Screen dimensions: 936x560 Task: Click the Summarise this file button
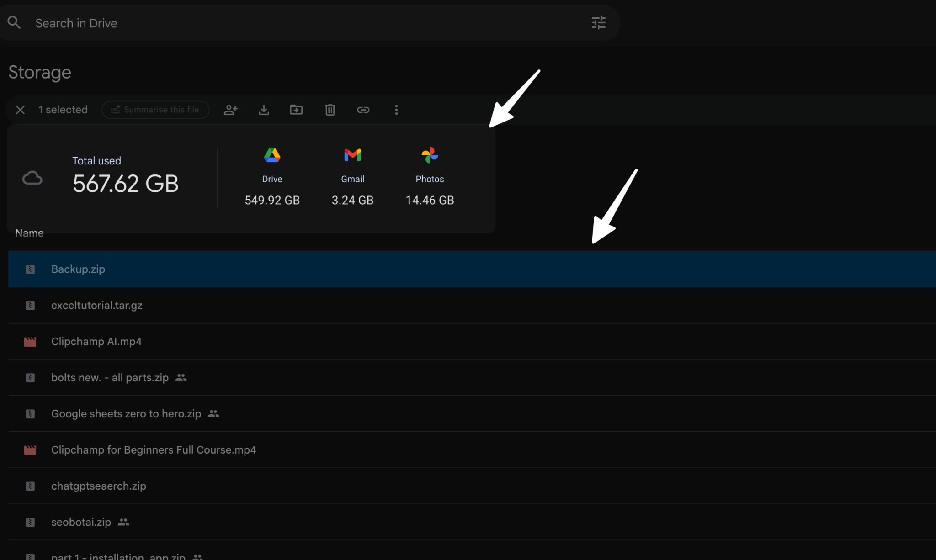[155, 110]
